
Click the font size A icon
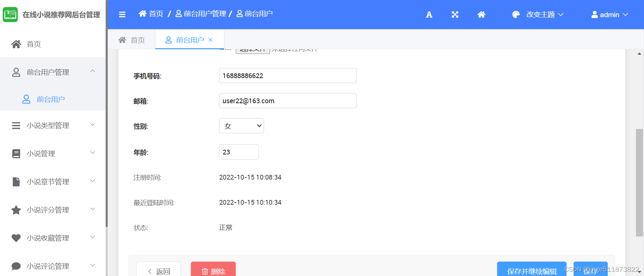(429, 14)
